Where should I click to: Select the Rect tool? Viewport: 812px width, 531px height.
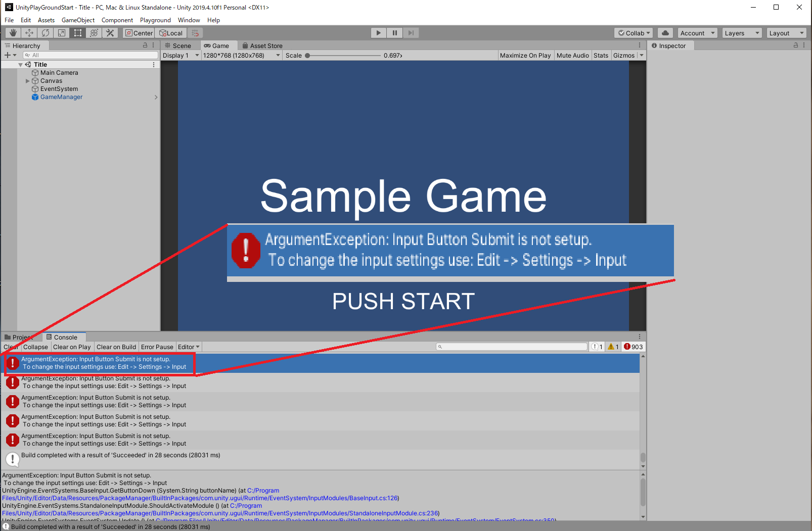pyautogui.click(x=78, y=33)
